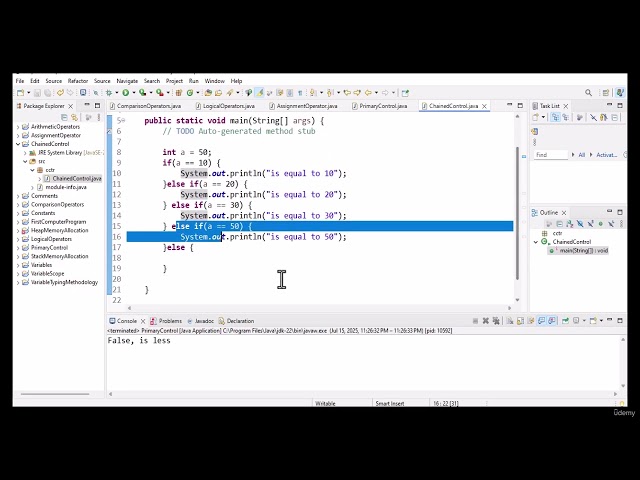
Task: Toggle Link with Editor in Package Explorer
Action: click(x=74, y=118)
